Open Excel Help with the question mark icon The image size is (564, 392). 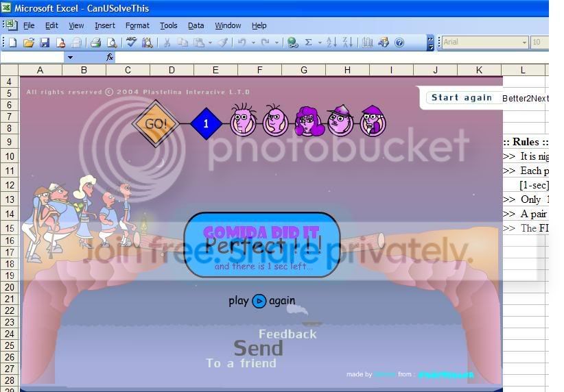[399, 42]
